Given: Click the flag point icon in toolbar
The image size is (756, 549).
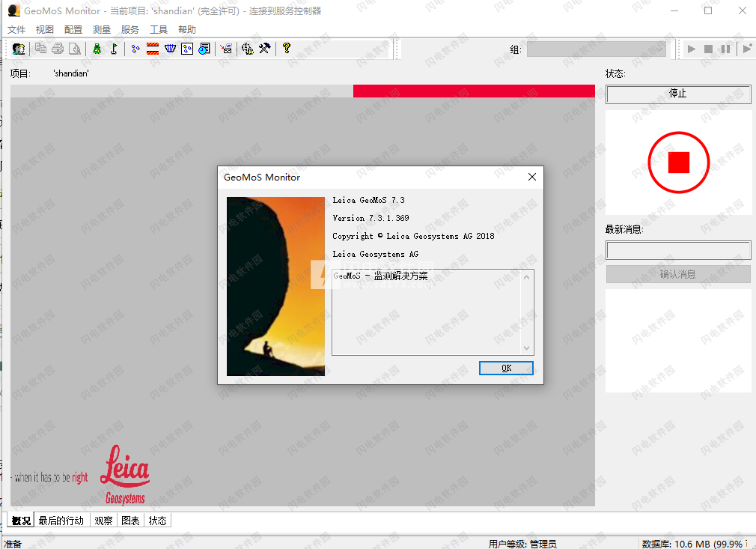Looking at the screenshot, I should click(115, 48).
